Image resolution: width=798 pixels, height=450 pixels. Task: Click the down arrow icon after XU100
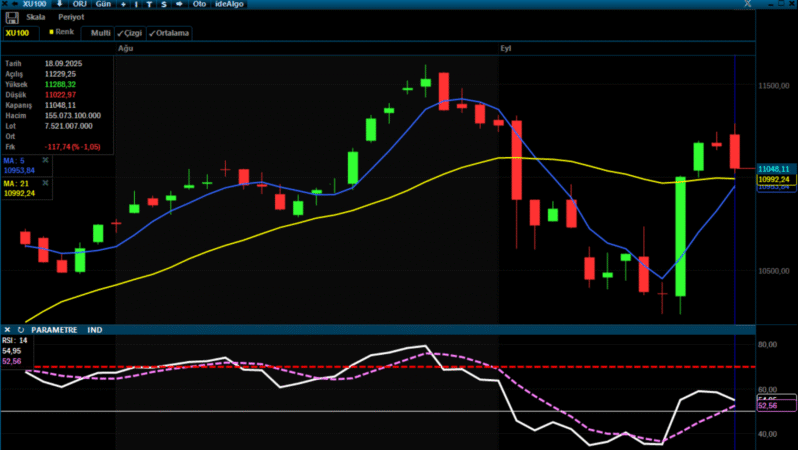pos(59,4)
